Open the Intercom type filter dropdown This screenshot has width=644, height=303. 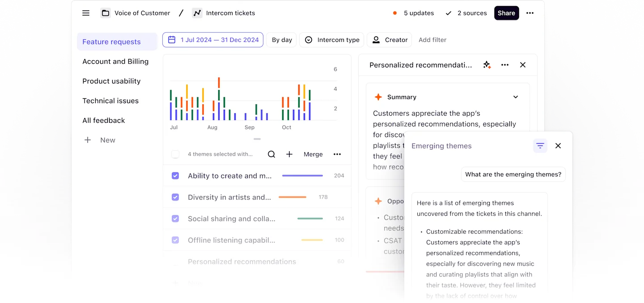click(331, 40)
